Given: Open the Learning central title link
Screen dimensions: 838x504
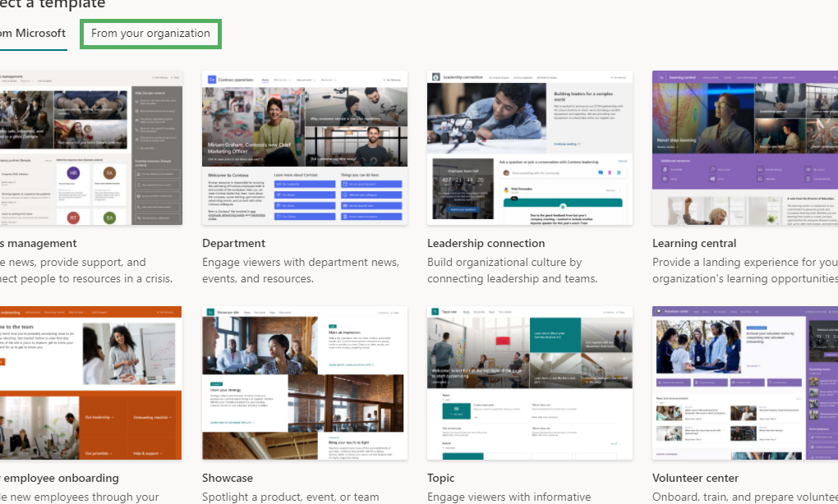Looking at the screenshot, I should [694, 243].
